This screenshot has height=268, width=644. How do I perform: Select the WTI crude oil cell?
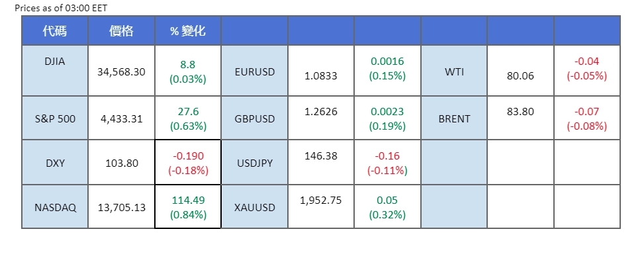454,71
